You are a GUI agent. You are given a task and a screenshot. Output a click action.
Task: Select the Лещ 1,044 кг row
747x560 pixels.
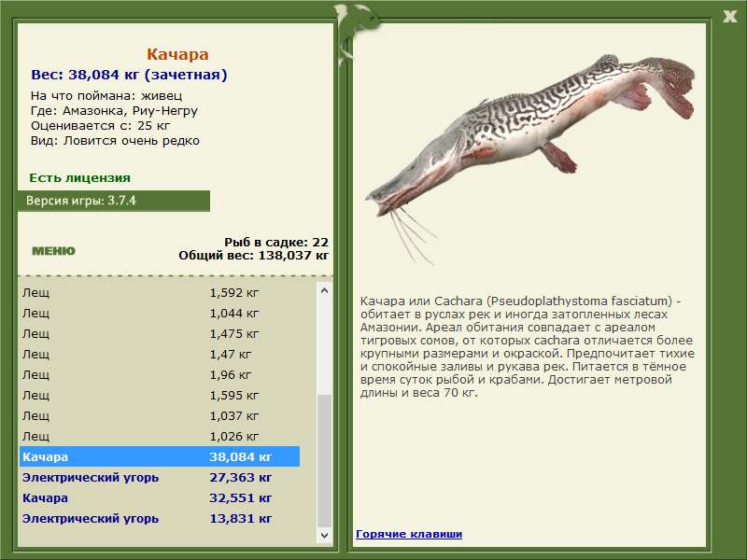point(160,313)
